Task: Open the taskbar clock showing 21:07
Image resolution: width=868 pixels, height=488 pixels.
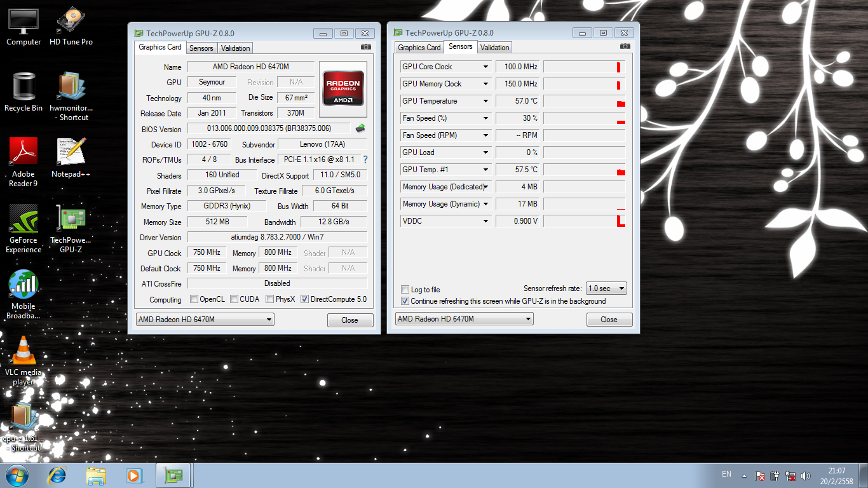Action: (837, 476)
